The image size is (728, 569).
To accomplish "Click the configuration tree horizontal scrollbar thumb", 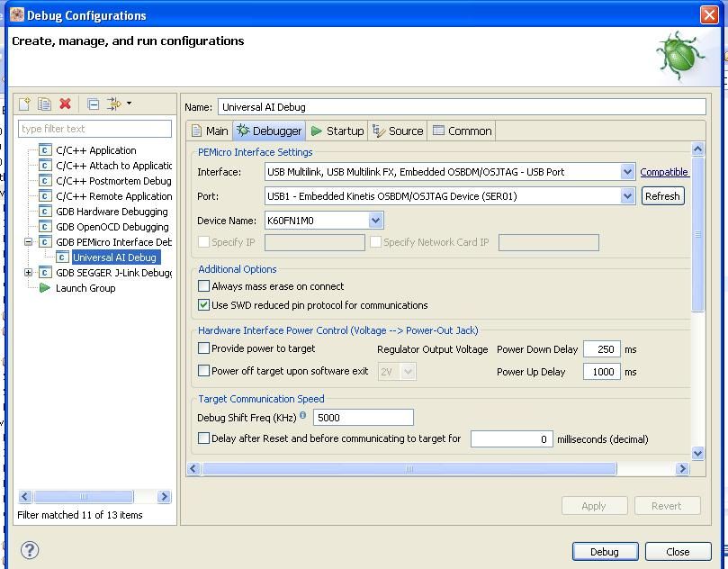I will tap(84, 497).
